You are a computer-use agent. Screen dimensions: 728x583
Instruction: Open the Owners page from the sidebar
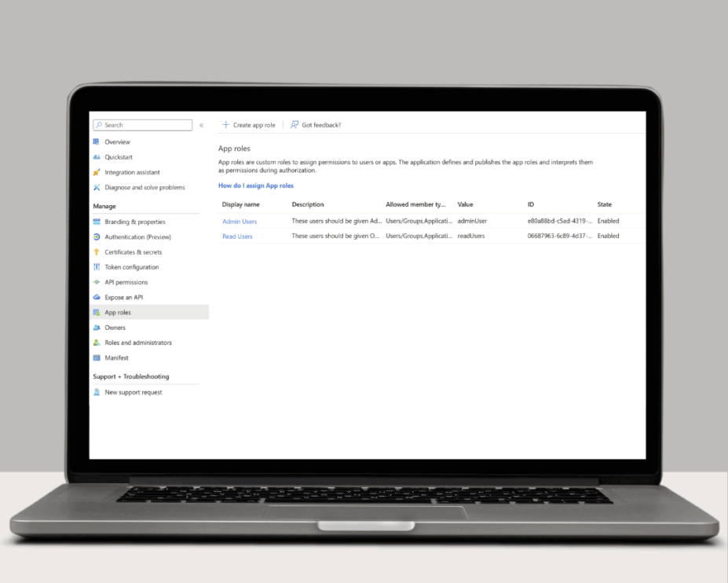116,327
